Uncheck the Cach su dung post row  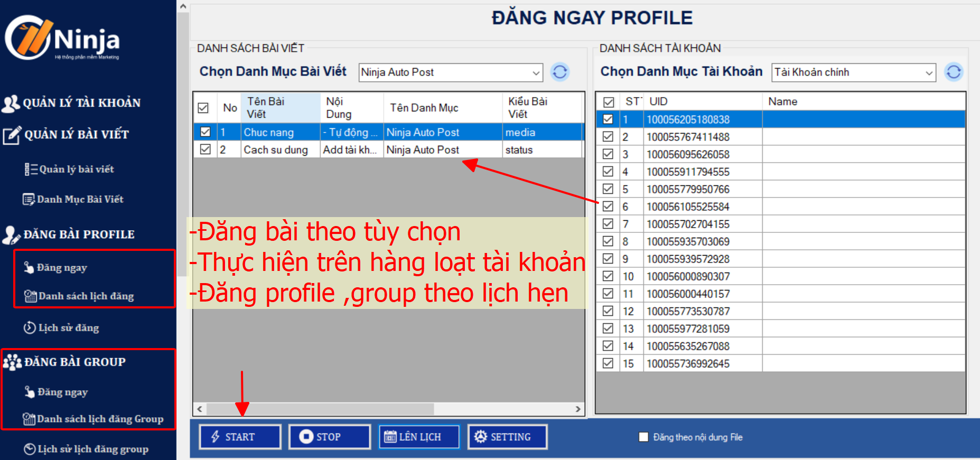(206, 149)
